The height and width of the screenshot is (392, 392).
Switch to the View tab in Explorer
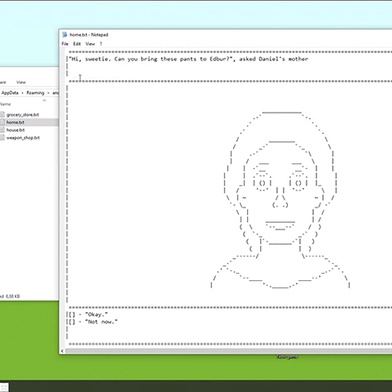(21, 82)
